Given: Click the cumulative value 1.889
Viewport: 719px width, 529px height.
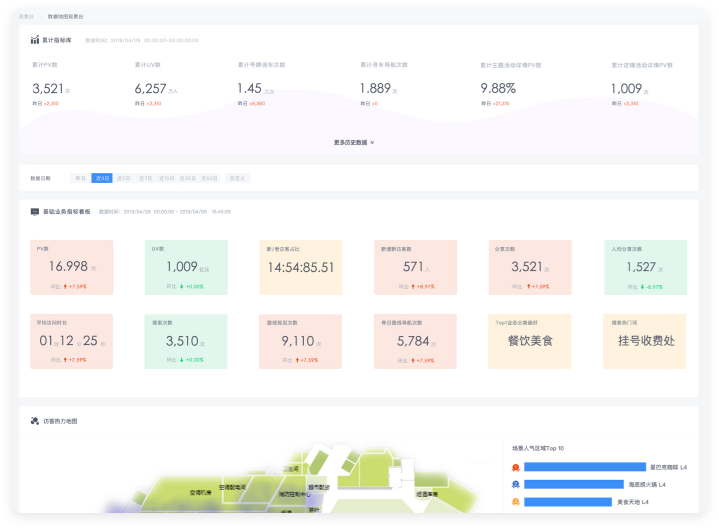Looking at the screenshot, I should [x=375, y=88].
